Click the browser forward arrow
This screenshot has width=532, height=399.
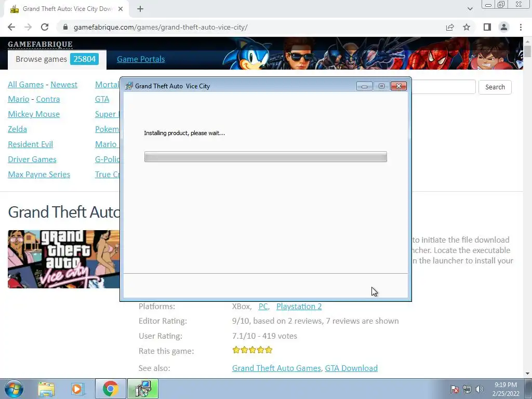pos(28,27)
